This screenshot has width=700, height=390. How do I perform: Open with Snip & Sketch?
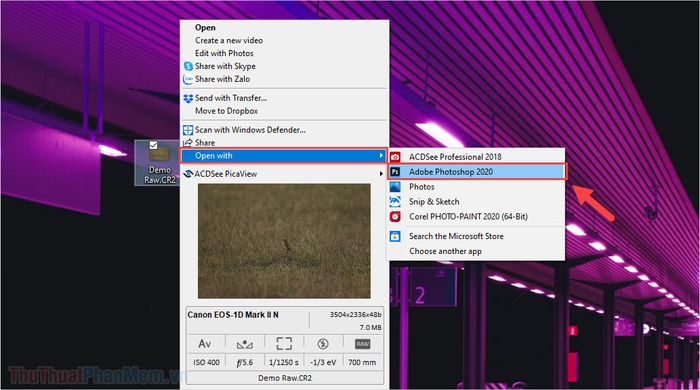click(x=434, y=202)
